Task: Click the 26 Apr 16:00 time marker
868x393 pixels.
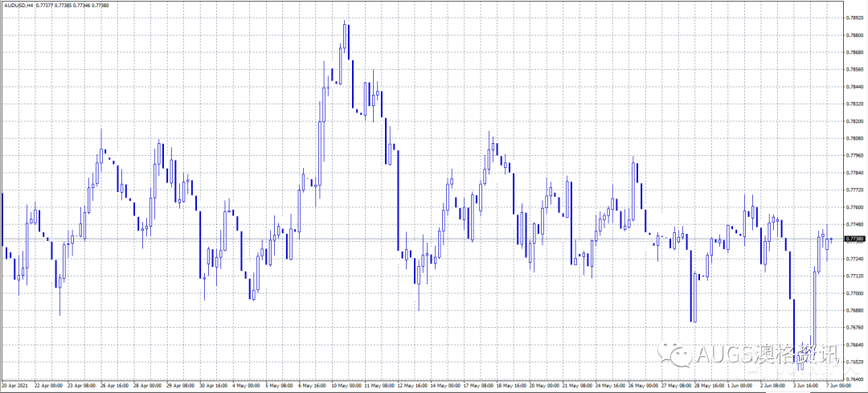Action: 113,387
